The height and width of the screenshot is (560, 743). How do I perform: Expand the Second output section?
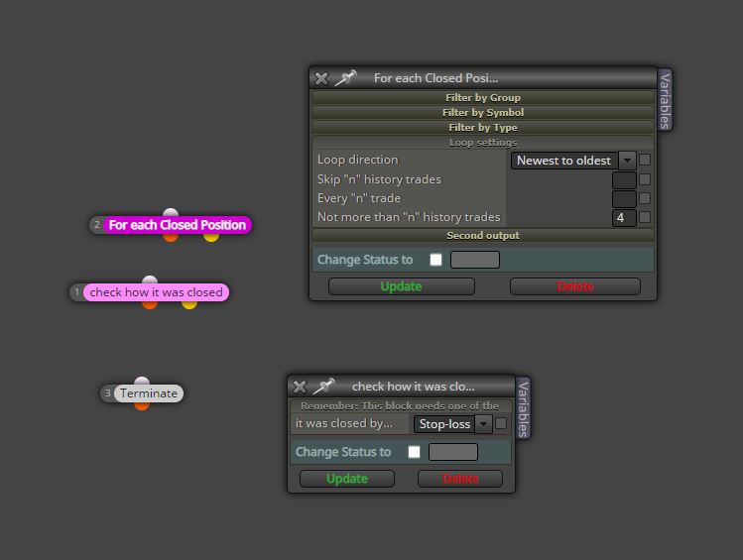[x=483, y=235]
